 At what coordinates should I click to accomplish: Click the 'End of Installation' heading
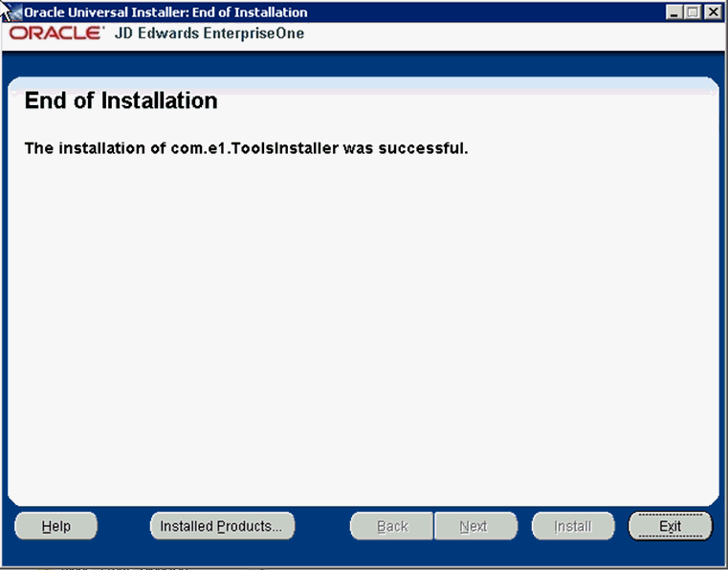pyautogui.click(x=121, y=100)
